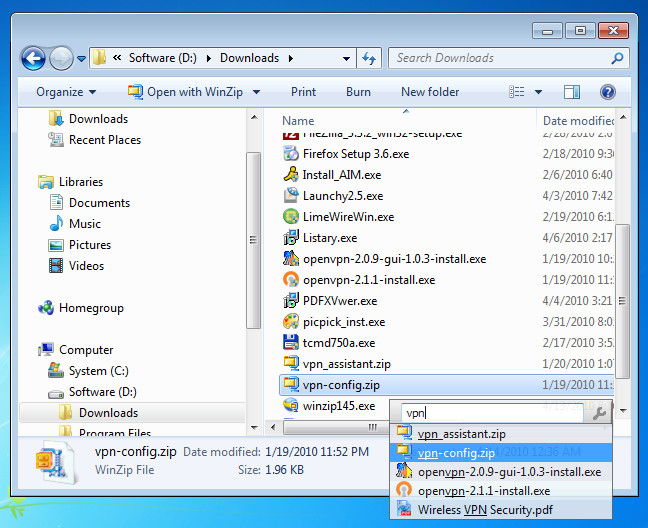Select openvpn-2.1.1-install.exe icon in file list
This screenshot has width=648, height=528.
[x=291, y=280]
